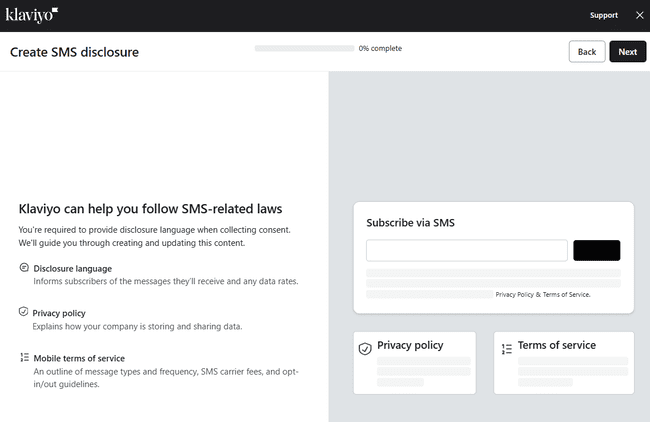Go back with the Back button
This screenshot has width=650, height=422.
[587, 52]
